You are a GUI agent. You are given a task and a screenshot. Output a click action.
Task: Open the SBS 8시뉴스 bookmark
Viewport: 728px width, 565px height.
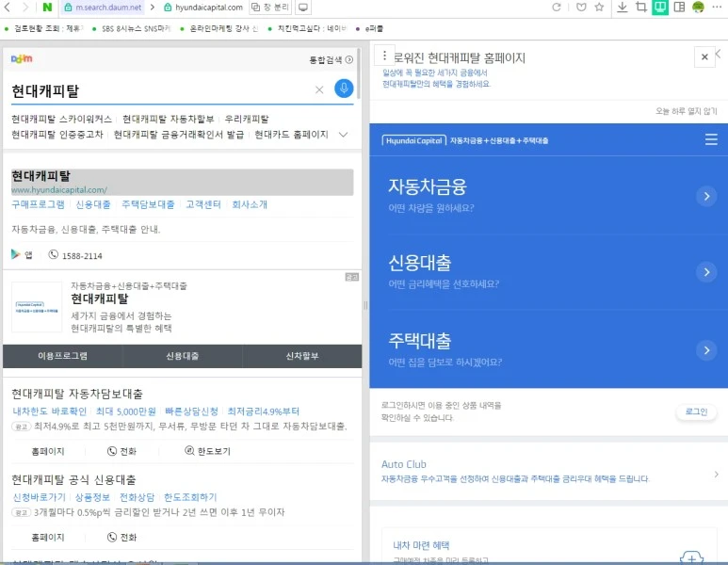click(x=132, y=29)
